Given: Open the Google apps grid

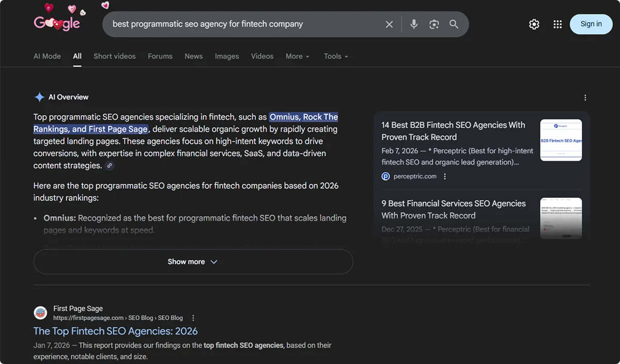Looking at the screenshot, I should [x=557, y=24].
